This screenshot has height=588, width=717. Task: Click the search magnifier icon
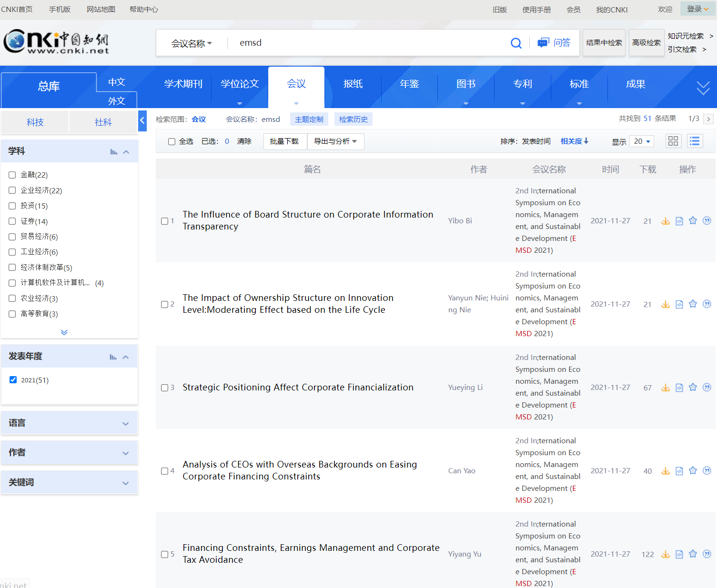[x=516, y=43]
